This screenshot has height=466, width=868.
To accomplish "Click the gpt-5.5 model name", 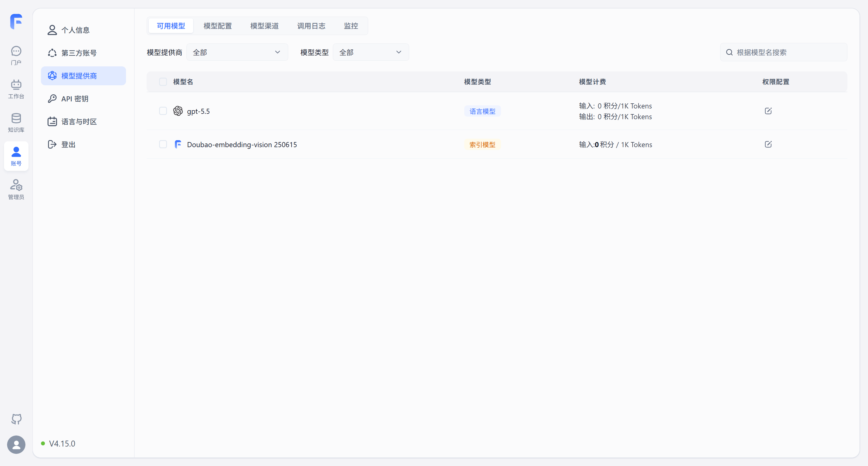I will pyautogui.click(x=198, y=111).
